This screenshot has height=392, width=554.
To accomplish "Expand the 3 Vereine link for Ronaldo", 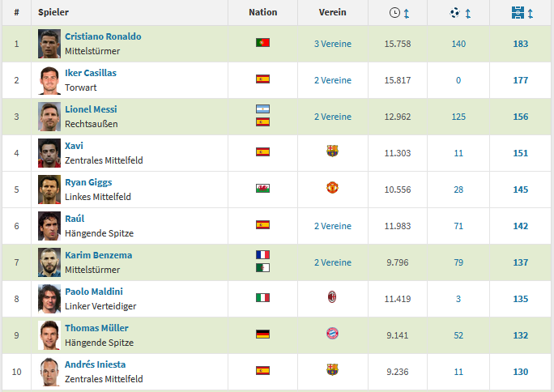I will click(x=332, y=44).
